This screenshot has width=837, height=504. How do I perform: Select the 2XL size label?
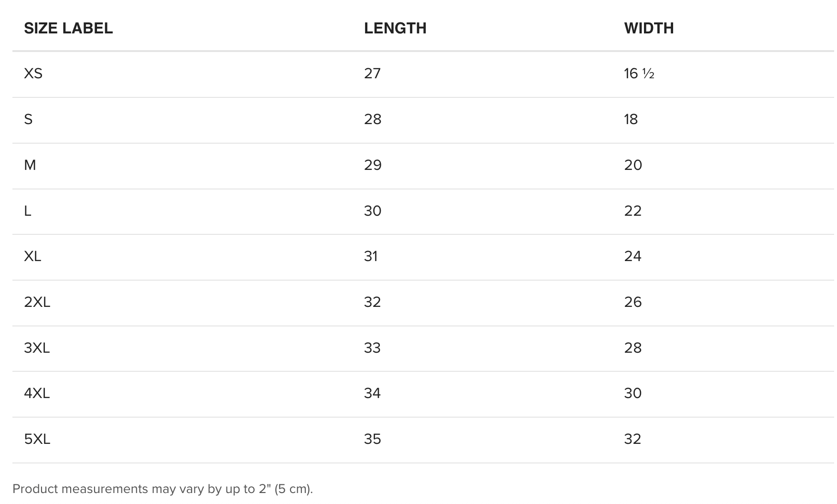click(x=37, y=302)
